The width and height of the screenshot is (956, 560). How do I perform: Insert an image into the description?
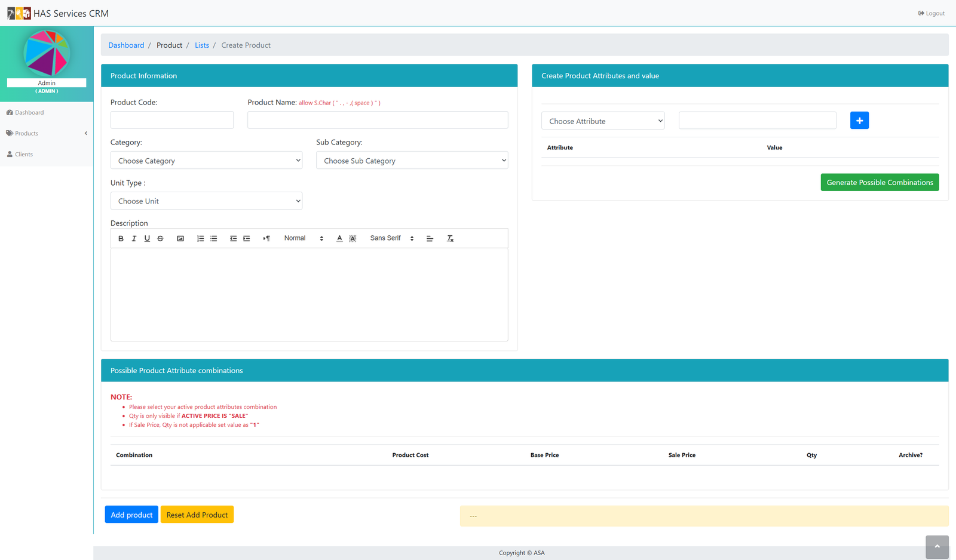[x=180, y=238]
